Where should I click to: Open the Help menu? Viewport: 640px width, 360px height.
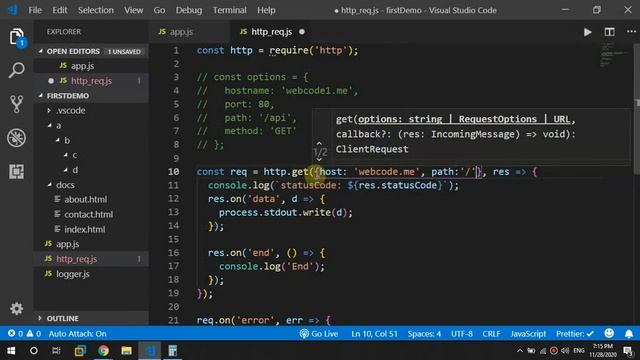tap(266, 10)
